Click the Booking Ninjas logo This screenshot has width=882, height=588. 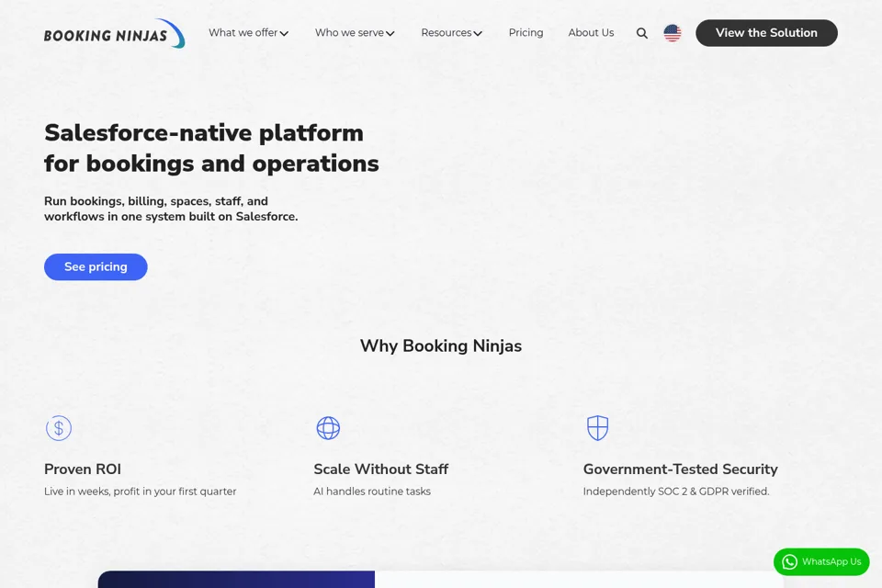tap(115, 34)
